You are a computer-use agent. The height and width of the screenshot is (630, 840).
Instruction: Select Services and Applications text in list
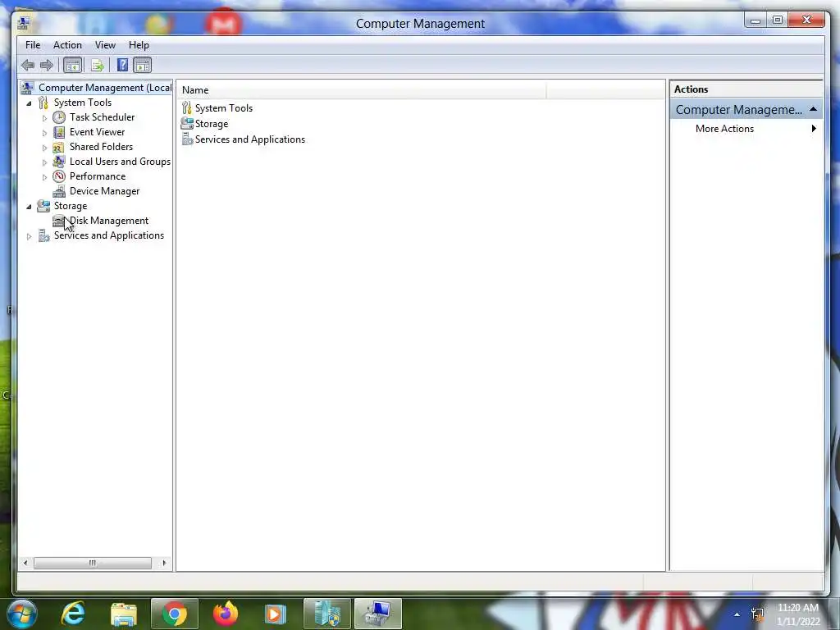coord(250,139)
